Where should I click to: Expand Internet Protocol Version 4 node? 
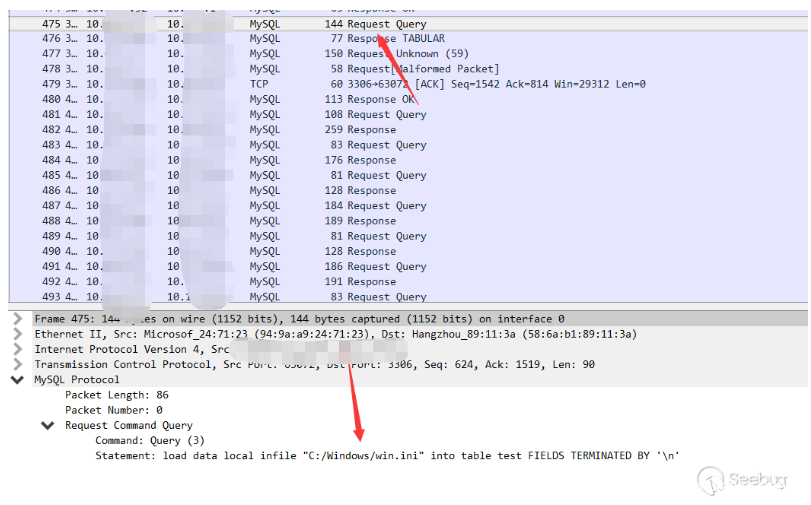[17, 349]
